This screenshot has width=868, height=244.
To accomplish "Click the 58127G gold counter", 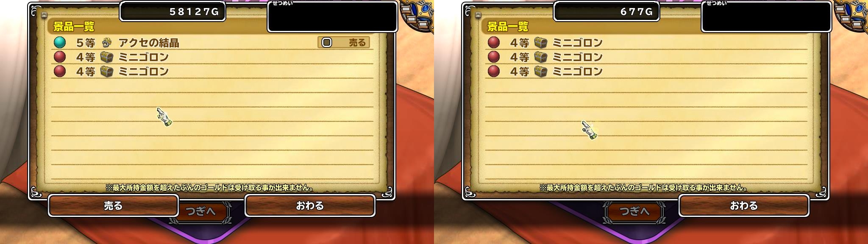I will [172, 11].
